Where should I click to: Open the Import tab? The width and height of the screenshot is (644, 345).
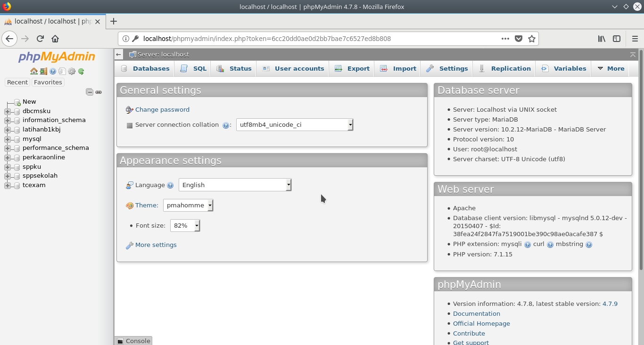coord(398,68)
